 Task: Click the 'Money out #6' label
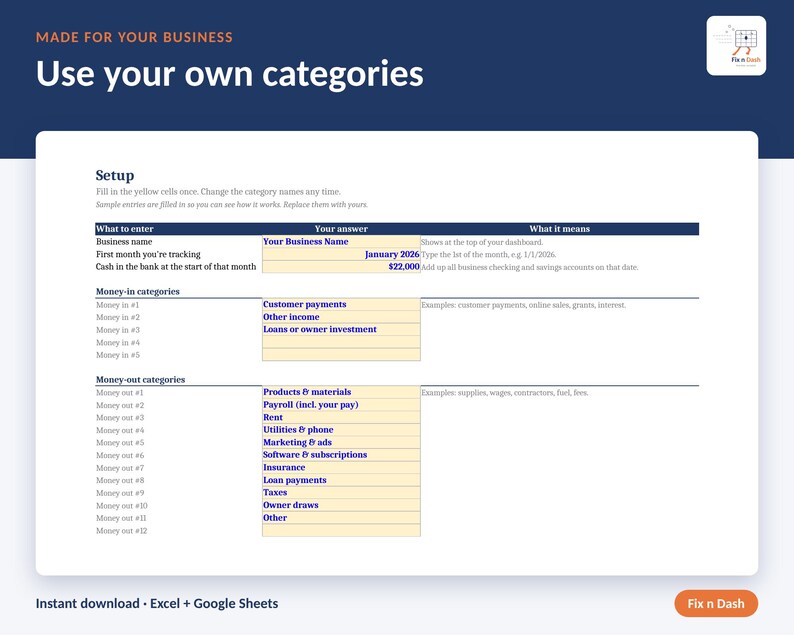[x=120, y=455]
